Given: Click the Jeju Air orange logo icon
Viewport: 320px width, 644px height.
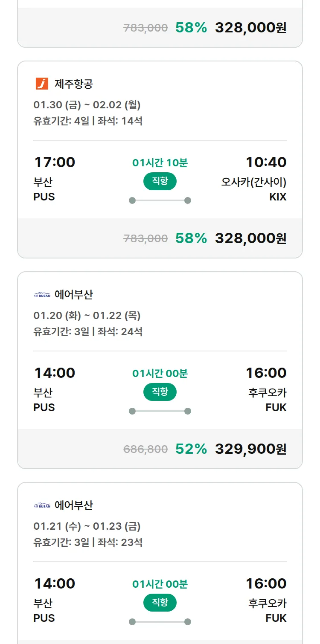Looking at the screenshot, I should click(42, 84).
